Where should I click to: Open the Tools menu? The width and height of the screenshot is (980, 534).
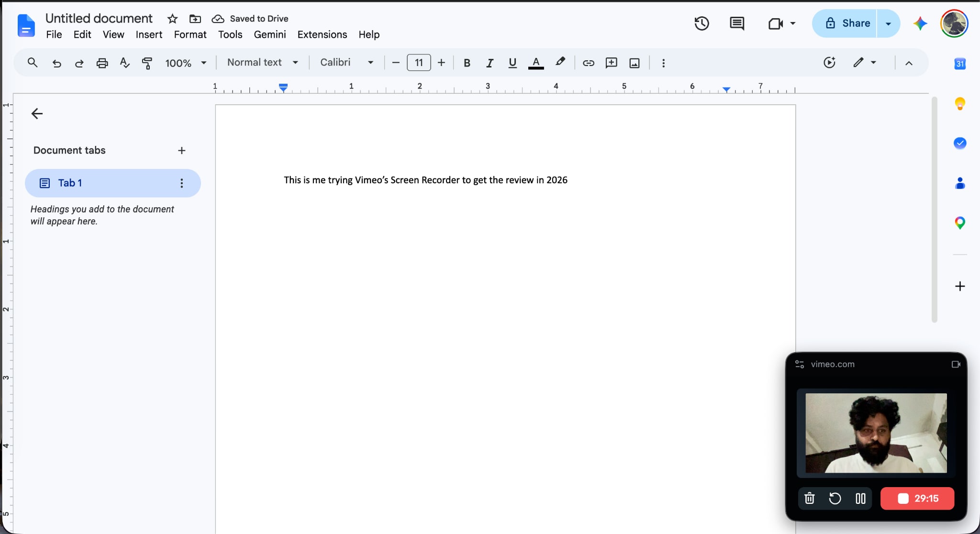230,34
